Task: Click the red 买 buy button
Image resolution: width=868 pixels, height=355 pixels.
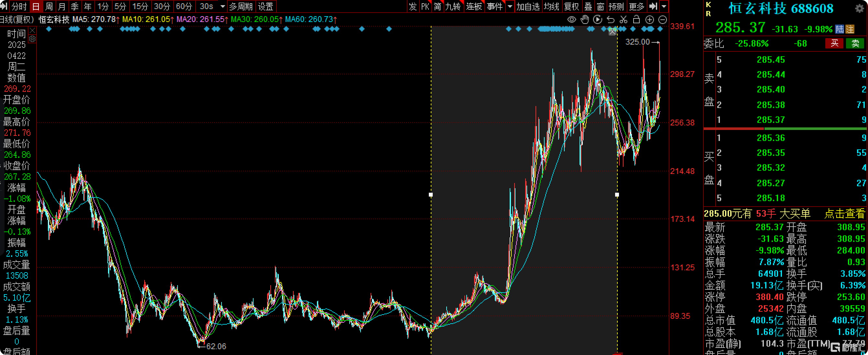Action: (x=834, y=43)
